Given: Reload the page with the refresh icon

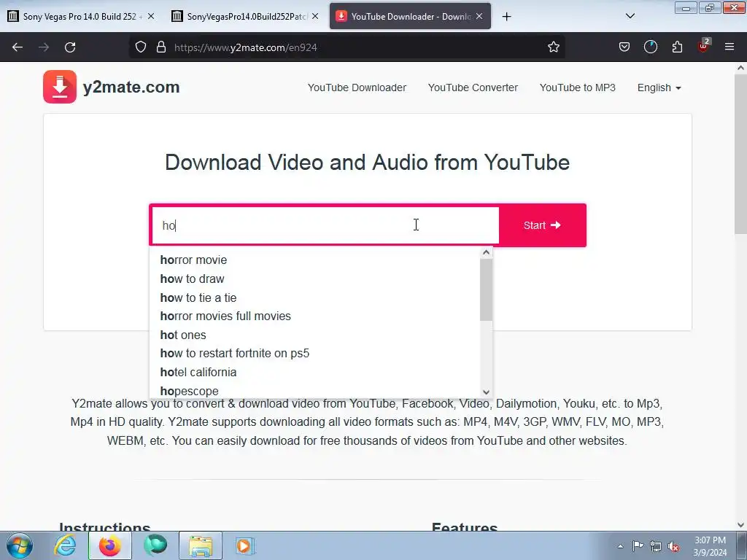Looking at the screenshot, I should (x=70, y=47).
